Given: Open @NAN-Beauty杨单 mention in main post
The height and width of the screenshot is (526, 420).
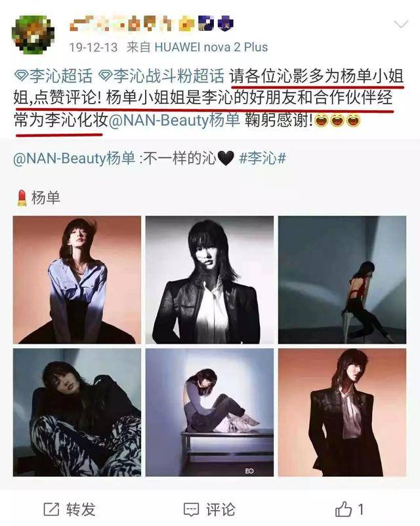Looking at the screenshot, I should click(174, 121).
